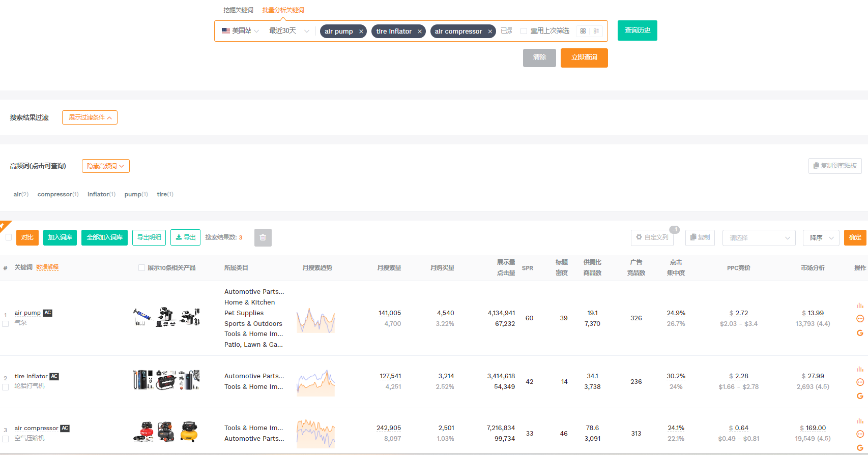Switch to list view icon in search bar

[x=596, y=31]
